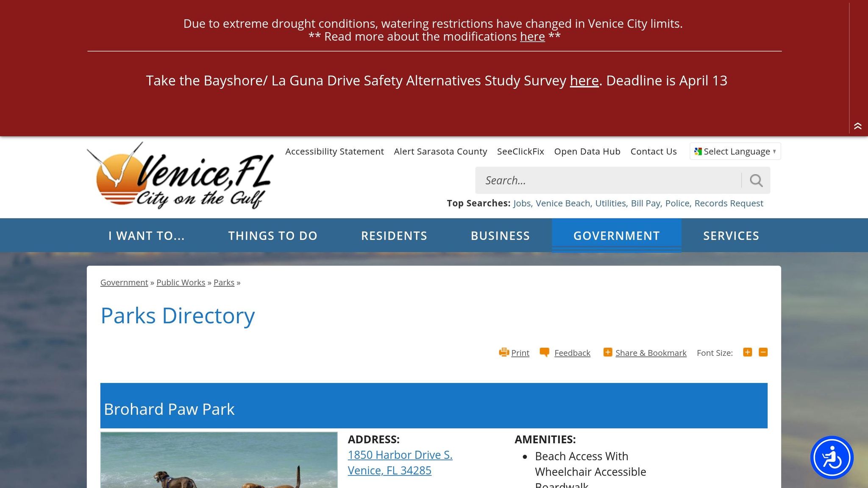Viewport: 868px width, 488px height.
Task: Open the 1850 Harbor Drive S. address link
Action: 400,455
